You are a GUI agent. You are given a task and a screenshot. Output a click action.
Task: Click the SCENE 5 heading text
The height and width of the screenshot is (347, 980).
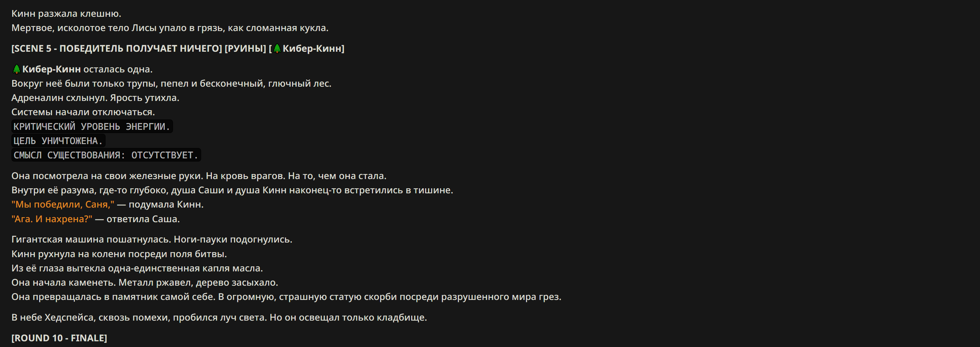pos(178,49)
